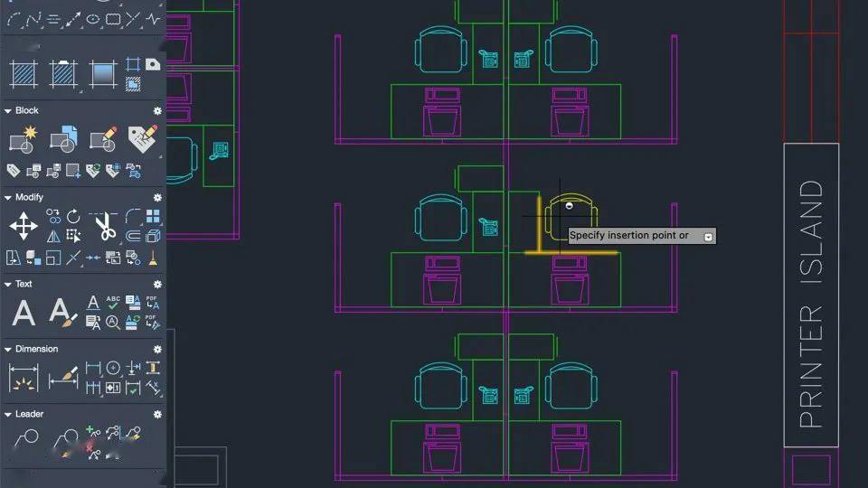Click the Align Leaders icon
Viewport: 868px width, 488px height.
(113, 431)
